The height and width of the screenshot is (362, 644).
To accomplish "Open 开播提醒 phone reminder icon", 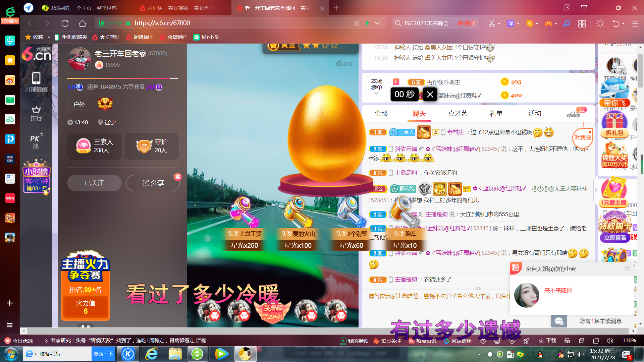I will 36,82.
